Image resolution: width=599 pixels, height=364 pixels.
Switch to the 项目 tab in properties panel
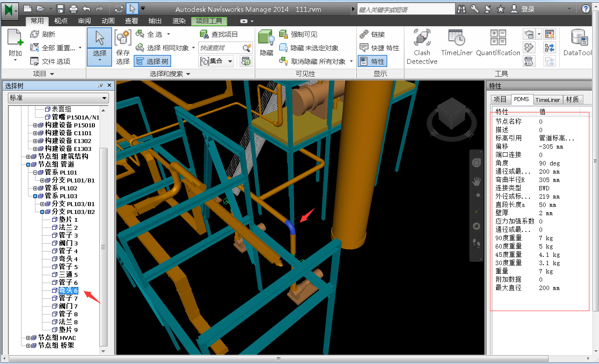coord(500,100)
